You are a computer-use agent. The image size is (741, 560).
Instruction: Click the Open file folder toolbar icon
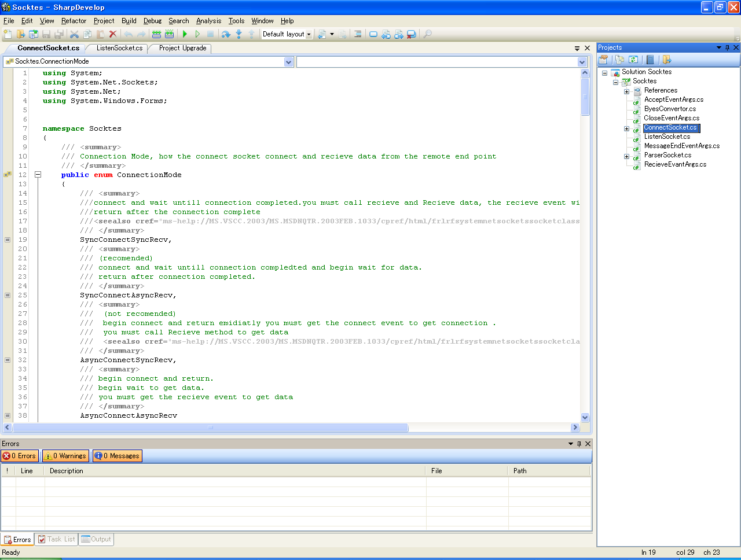coord(21,34)
